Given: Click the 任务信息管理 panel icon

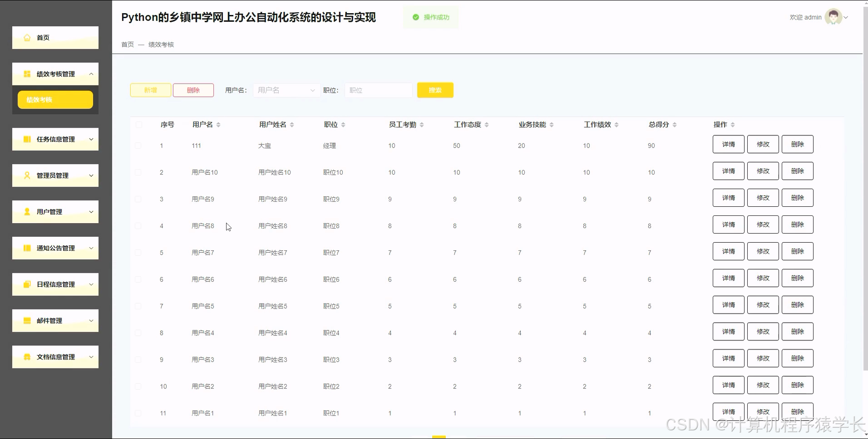Looking at the screenshot, I should (27, 139).
